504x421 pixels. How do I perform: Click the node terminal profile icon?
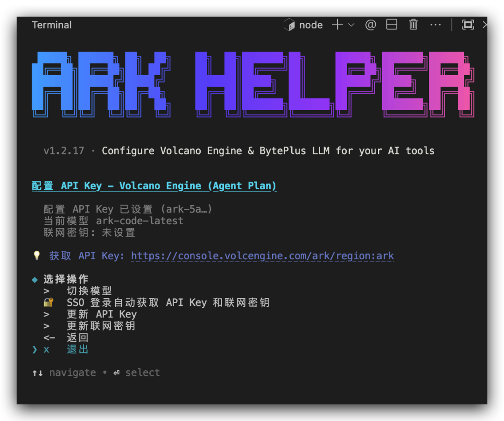click(x=289, y=25)
